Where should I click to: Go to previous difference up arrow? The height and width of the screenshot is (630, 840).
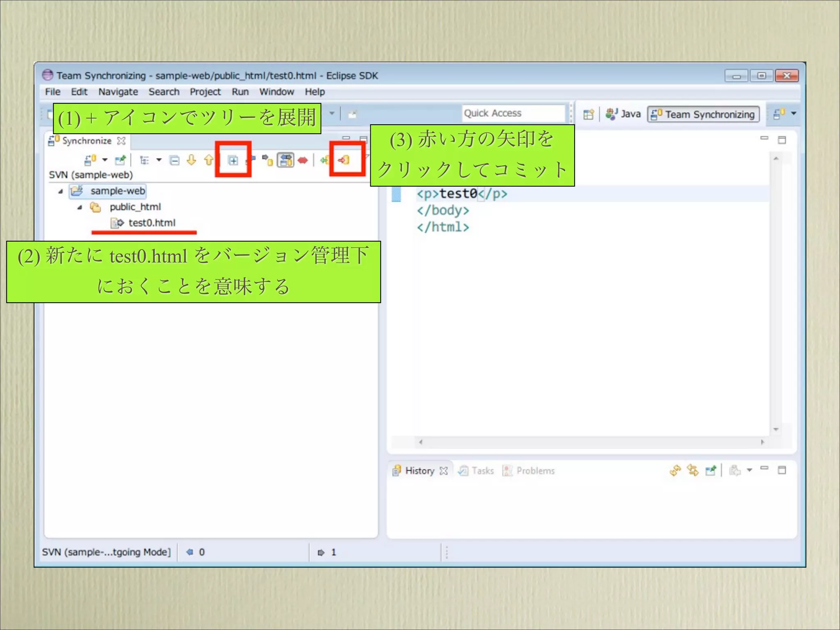coord(209,160)
